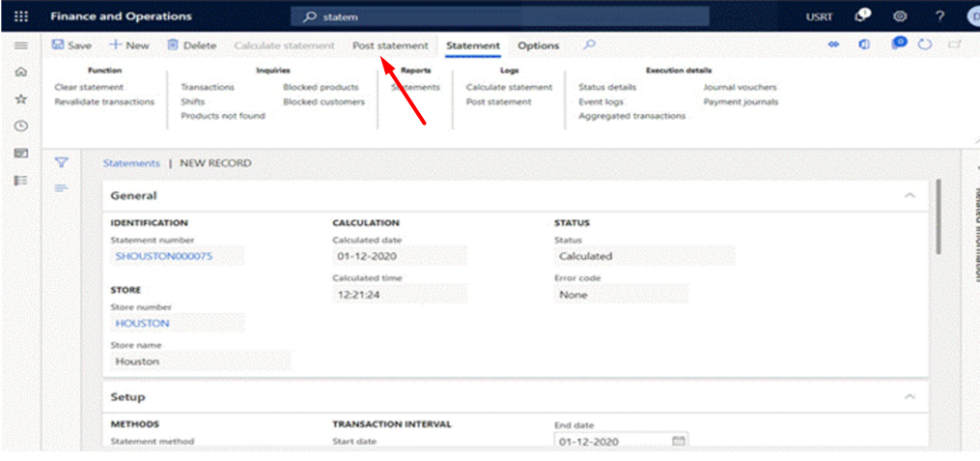
Task: Open Event logs
Action: point(601,101)
